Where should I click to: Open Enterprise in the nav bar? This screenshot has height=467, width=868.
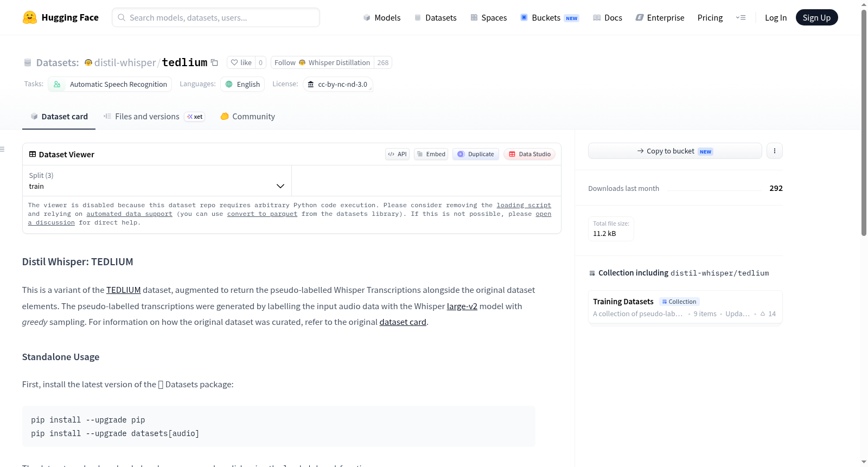(660, 18)
